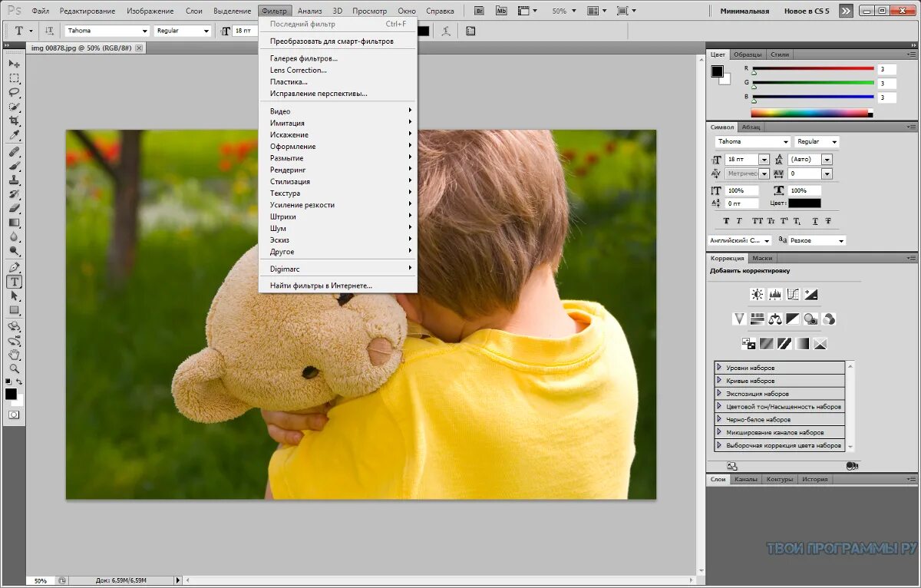
Task: Add a Vibrance adjustment (triangle icon)
Action: pos(740,319)
